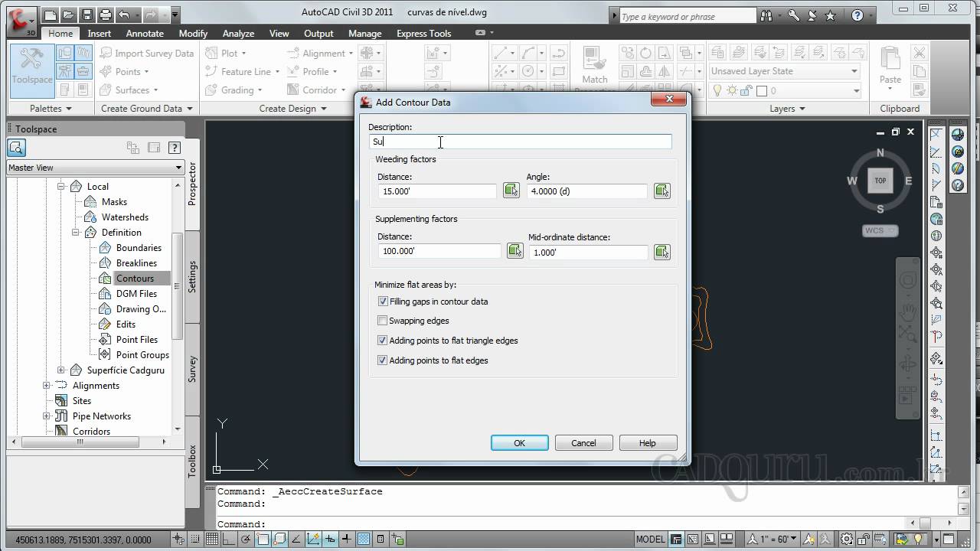Viewport: 980px width, 551px height.
Task: Expand the Create Ground Data panel
Action: [x=145, y=109]
